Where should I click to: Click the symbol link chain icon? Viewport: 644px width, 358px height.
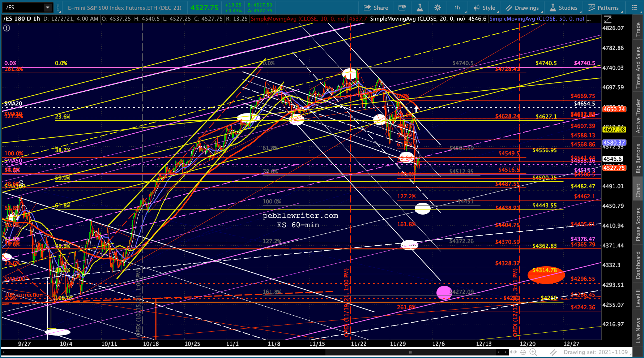[x=58, y=7]
